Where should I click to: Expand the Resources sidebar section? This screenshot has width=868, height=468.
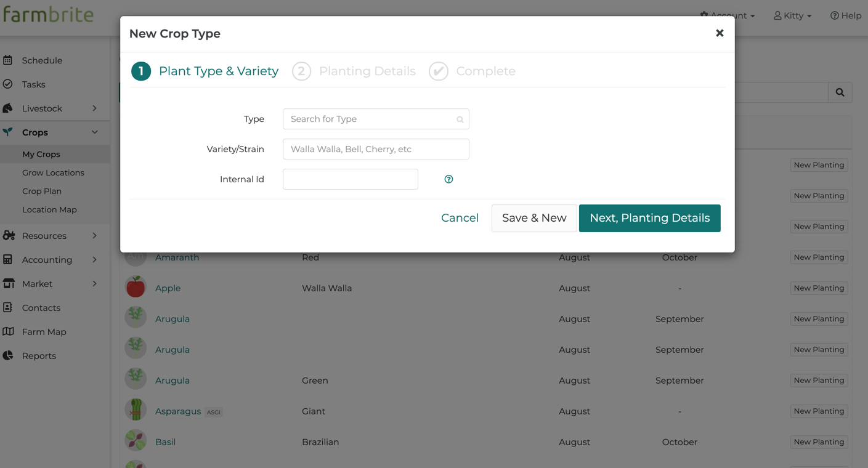94,236
